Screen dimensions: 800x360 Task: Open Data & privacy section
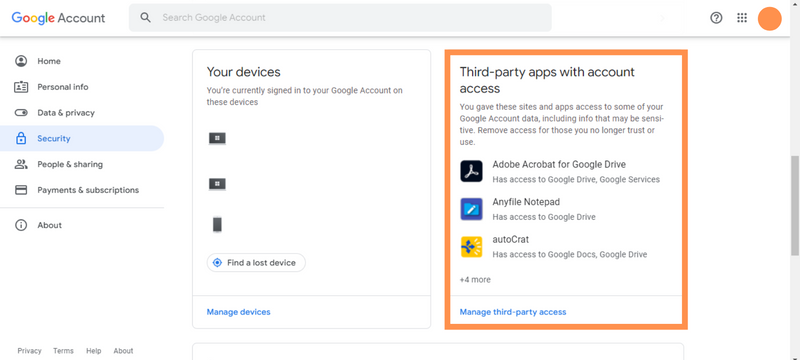coord(82,113)
